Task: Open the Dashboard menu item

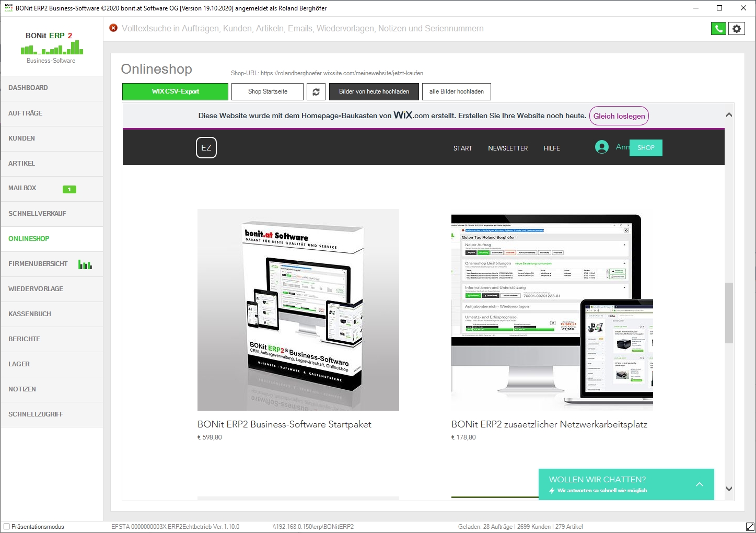Action: (x=52, y=88)
